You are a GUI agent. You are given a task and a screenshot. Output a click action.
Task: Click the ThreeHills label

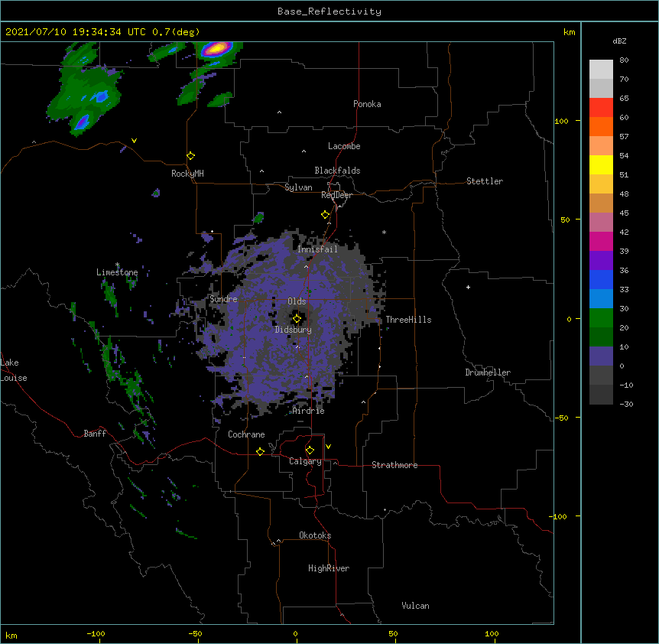pyautogui.click(x=408, y=320)
